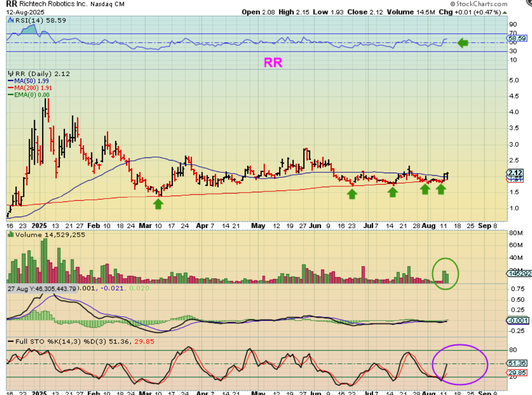Click the Close 2.12 value in header
The width and height of the screenshot is (532, 395).
[x=365, y=12]
